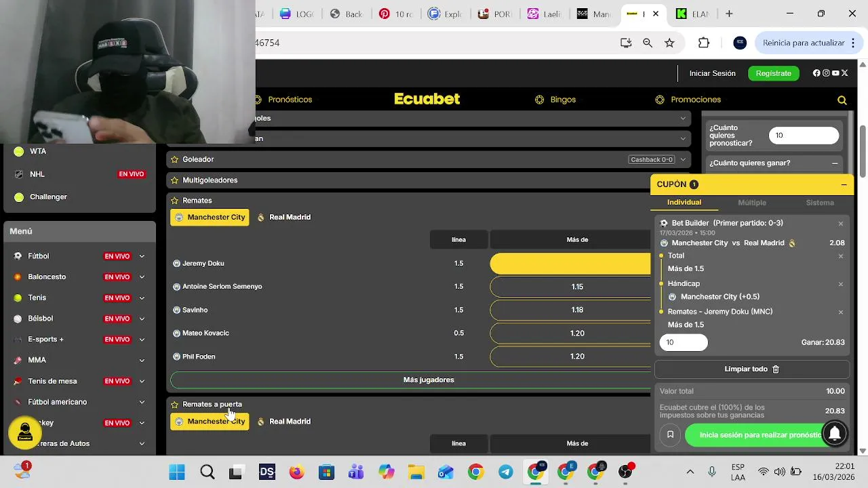
Task: Expand the Fútbol americano menu
Action: coord(142,402)
